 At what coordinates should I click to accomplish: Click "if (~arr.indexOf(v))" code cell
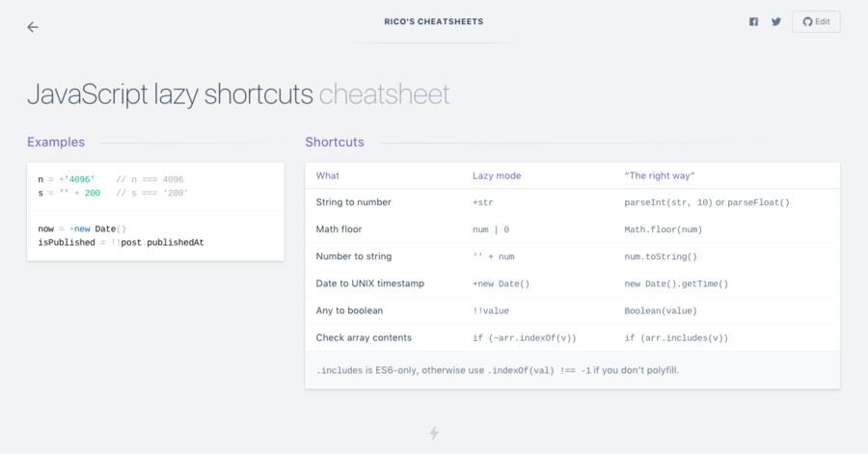click(x=524, y=337)
